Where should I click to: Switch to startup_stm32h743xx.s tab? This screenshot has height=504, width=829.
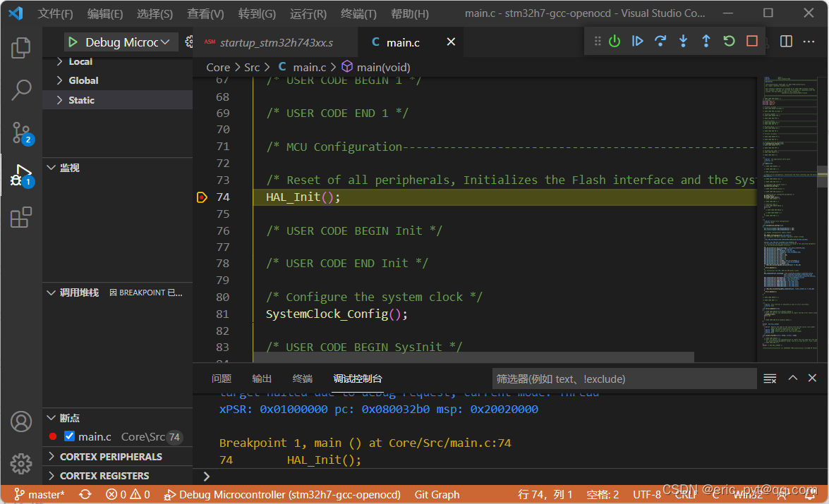pyautogui.click(x=275, y=42)
